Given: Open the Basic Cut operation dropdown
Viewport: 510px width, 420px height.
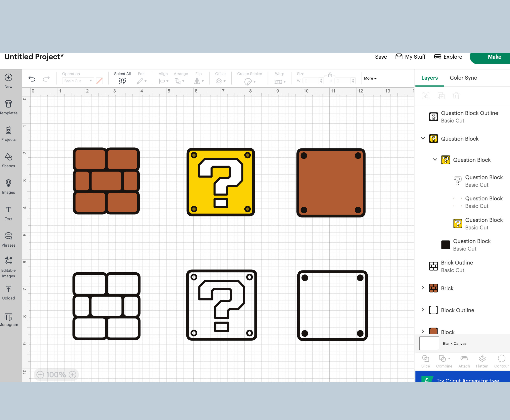Looking at the screenshot, I should coord(78,80).
